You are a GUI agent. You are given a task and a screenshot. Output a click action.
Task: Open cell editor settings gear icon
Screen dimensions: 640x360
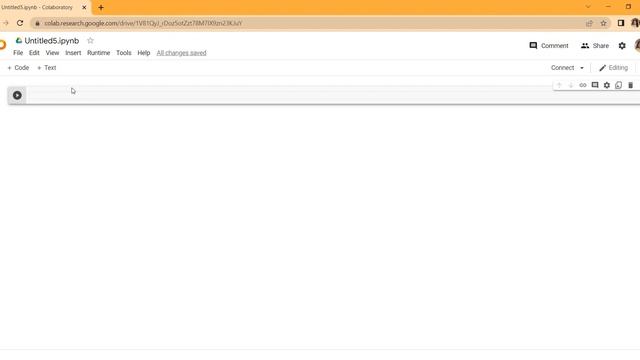click(607, 85)
